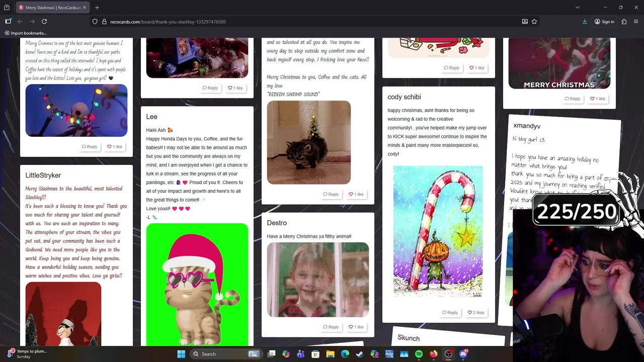Click the site padlock icon

(104, 22)
